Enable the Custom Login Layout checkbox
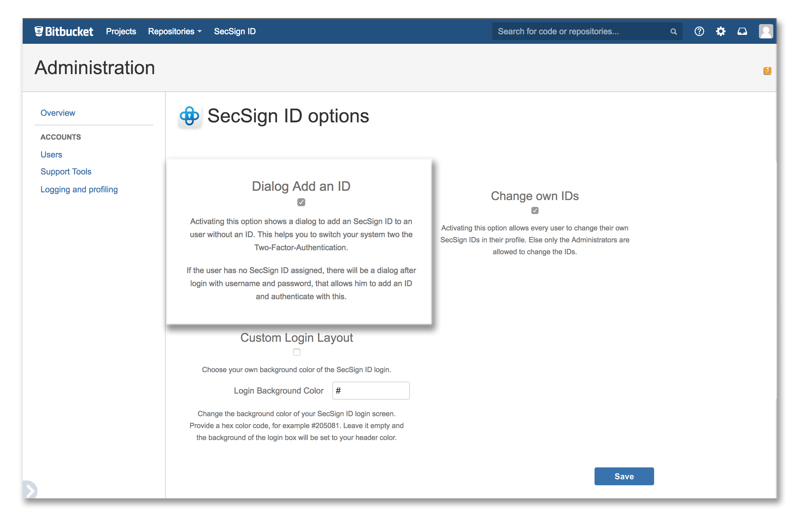The width and height of the screenshot is (809, 532). pos(296,352)
